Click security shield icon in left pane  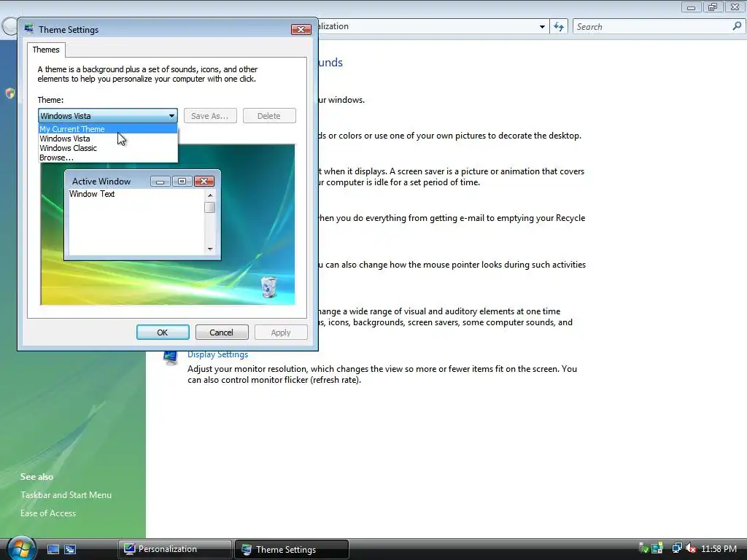[10, 93]
